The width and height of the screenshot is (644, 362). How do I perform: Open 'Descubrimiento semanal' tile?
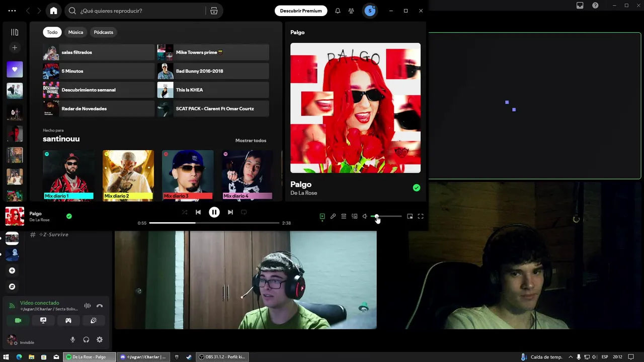click(99, 90)
